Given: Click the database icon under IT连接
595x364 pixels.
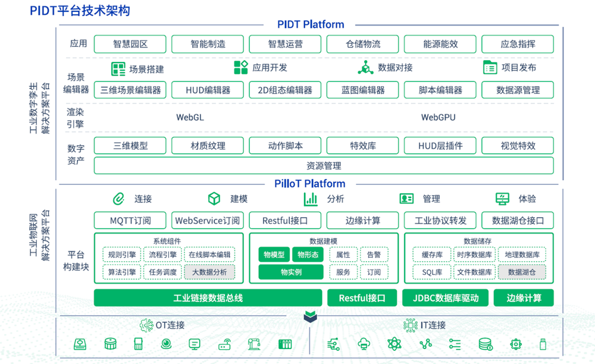Looking at the screenshot, I should click(486, 344).
